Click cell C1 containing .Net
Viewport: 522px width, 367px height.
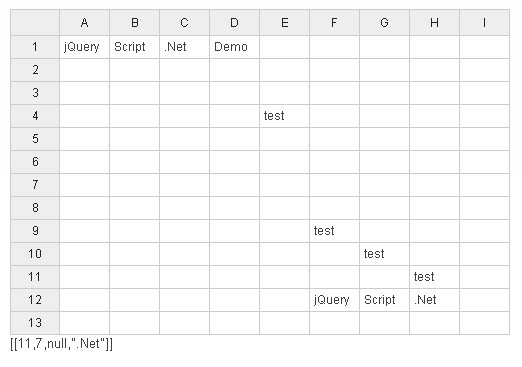(185, 47)
